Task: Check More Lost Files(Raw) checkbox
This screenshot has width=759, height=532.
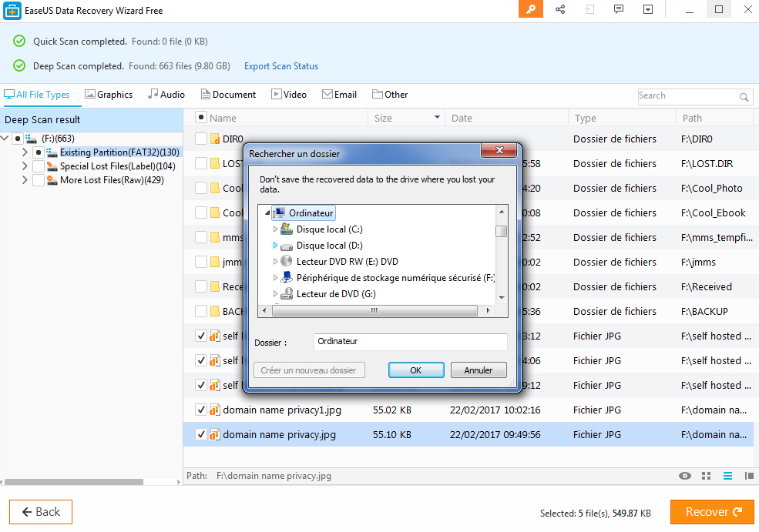Action: (39, 180)
